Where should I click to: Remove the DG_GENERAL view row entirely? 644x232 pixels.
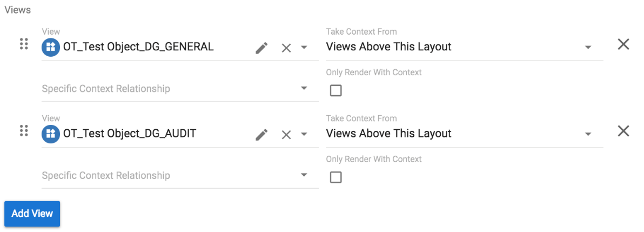(x=623, y=44)
